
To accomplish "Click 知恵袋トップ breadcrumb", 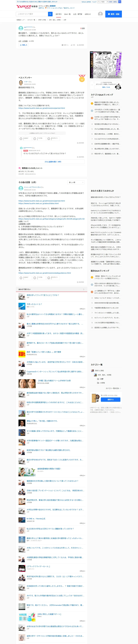I will click(21, 20).
